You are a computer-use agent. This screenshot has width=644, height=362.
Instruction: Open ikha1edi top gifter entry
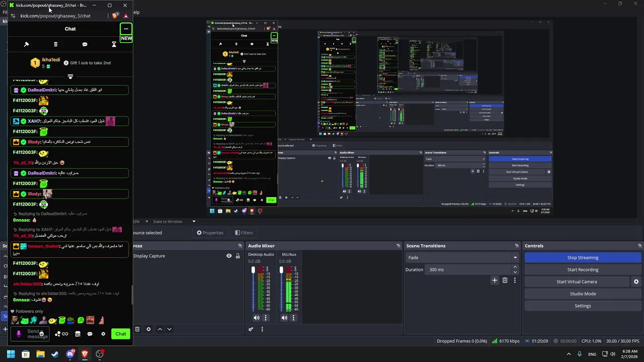coord(45,63)
